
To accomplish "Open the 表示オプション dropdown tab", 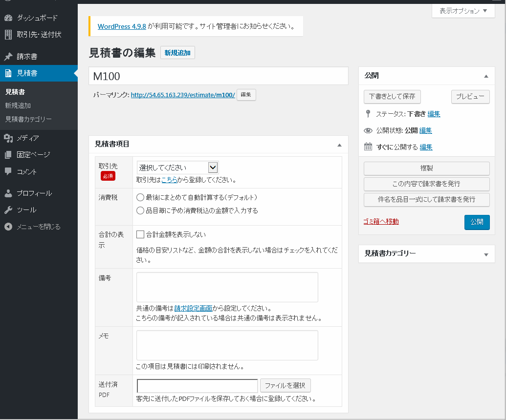I will 463,11.
